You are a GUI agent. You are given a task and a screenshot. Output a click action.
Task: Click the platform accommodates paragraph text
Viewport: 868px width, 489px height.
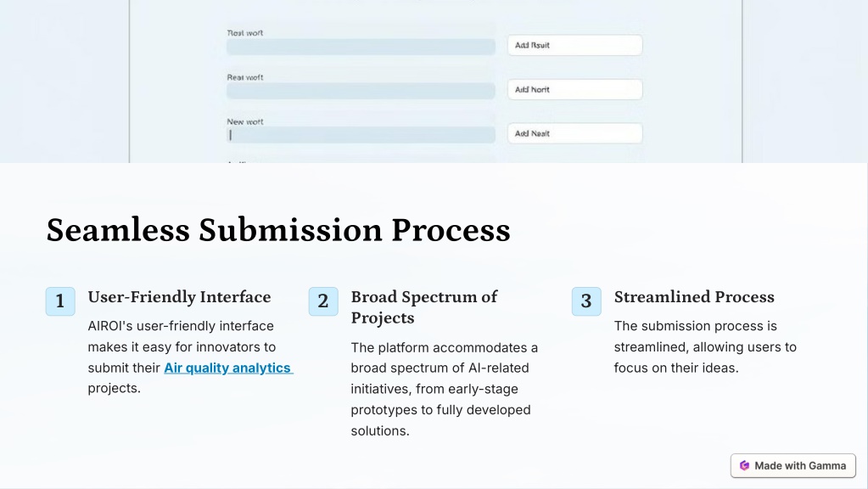pyautogui.click(x=445, y=390)
